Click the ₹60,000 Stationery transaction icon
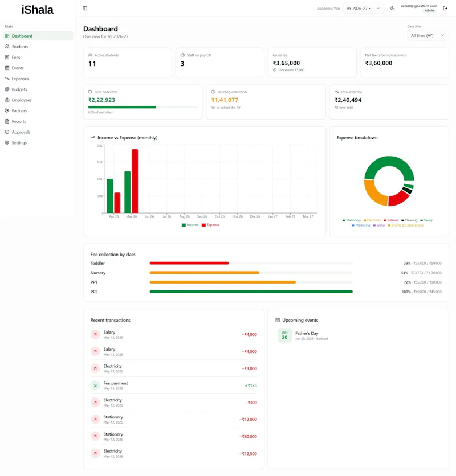The image size is (456, 476). 95,436
